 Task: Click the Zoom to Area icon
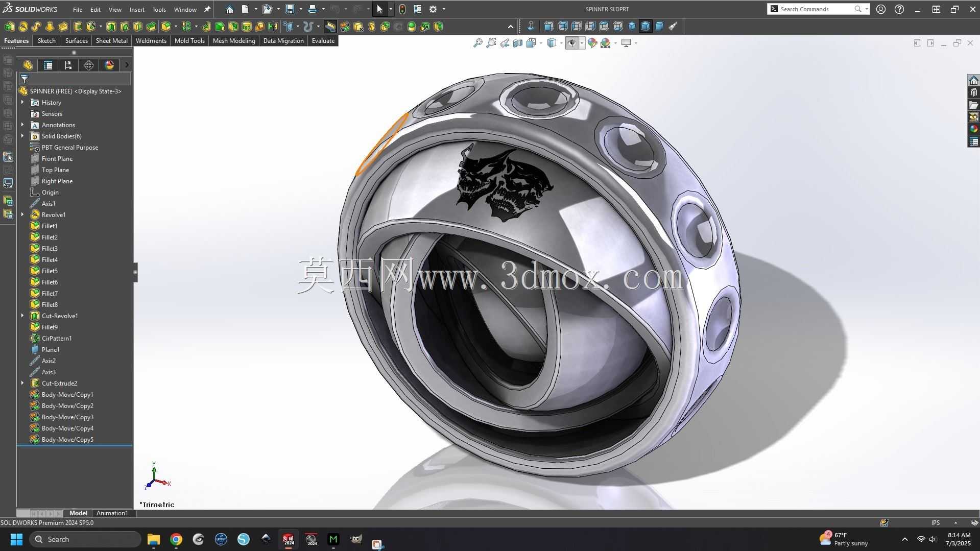click(x=491, y=43)
